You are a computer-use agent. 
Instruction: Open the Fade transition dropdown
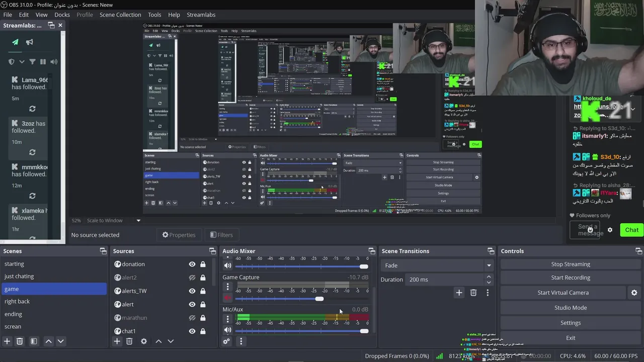click(x=437, y=265)
